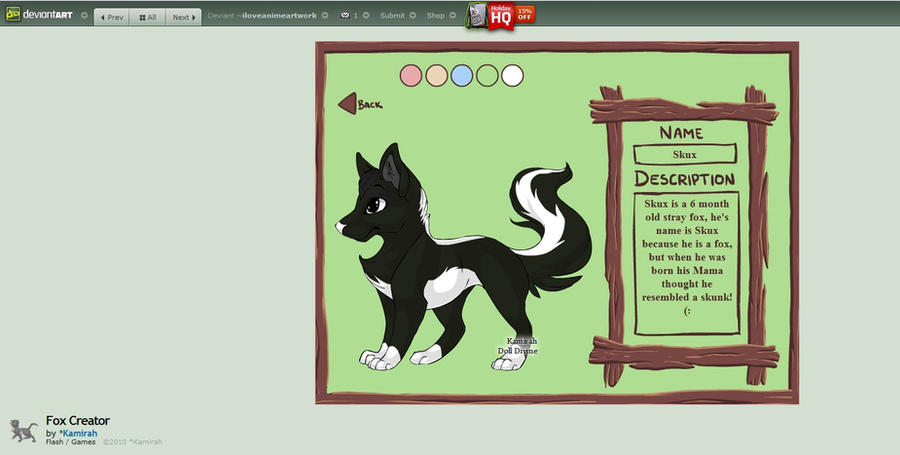Image resolution: width=900 pixels, height=455 pixels.
Task: Click the ©2010 *Kamirah copyright text
Action: (x=133, y=442)
